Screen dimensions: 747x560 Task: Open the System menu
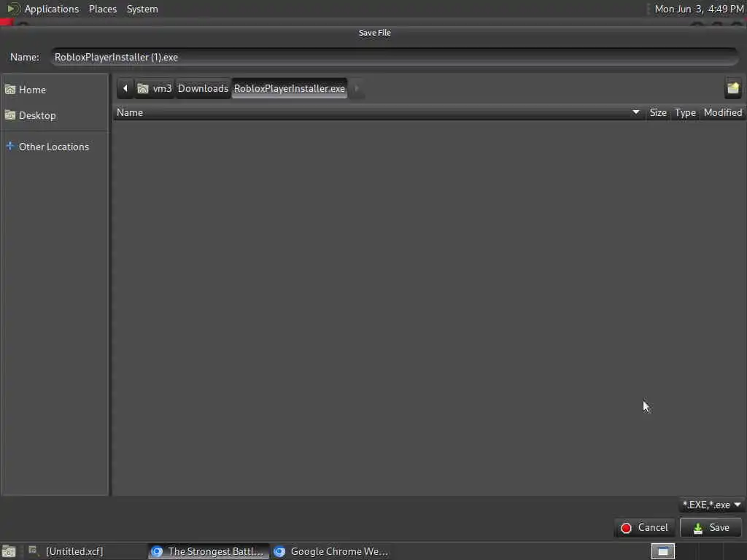(x=142, y=9)
